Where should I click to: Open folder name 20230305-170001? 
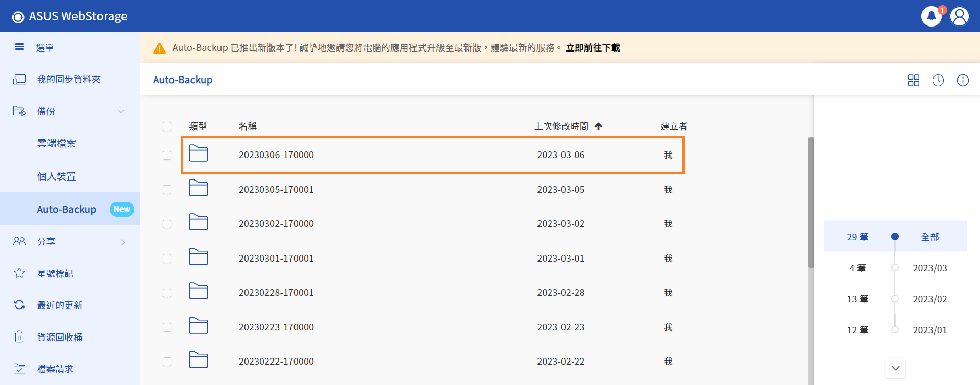point(276,190)
